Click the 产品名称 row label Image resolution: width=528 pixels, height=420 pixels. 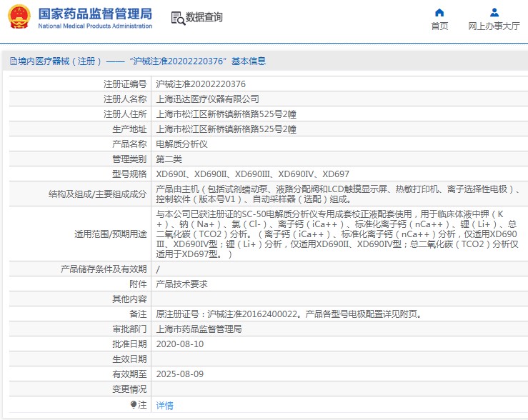pos(129,144)
